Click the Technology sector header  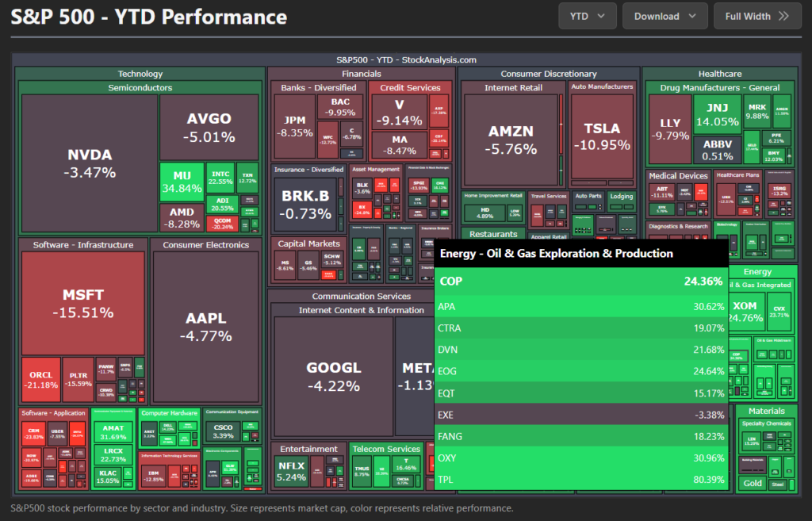tap(140, 74)
